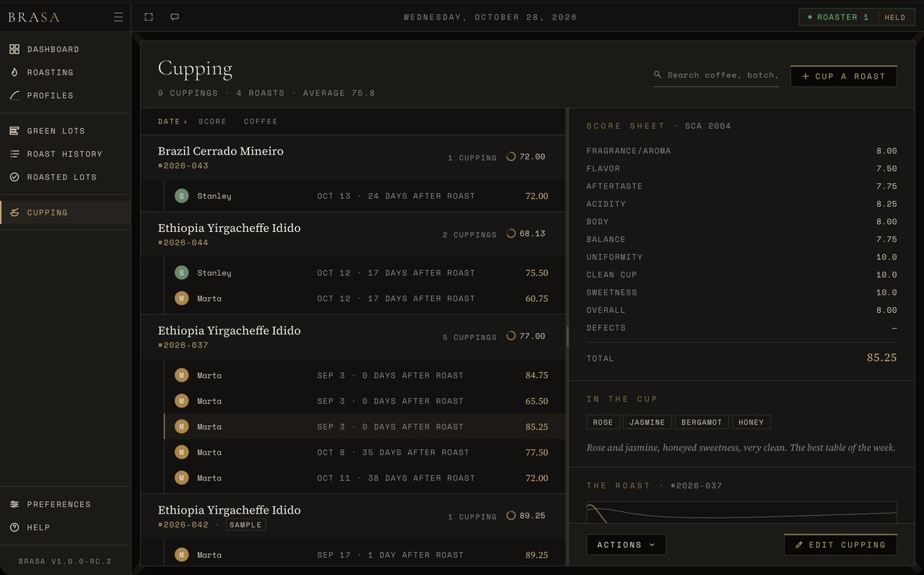Click the Roasting flame icon
924x575 pixels.
tap(14, 72)
